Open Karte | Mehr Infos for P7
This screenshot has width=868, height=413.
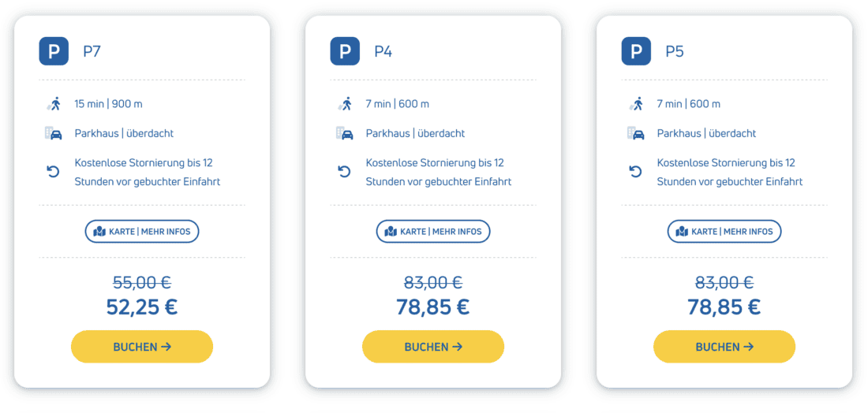[142, 232]
